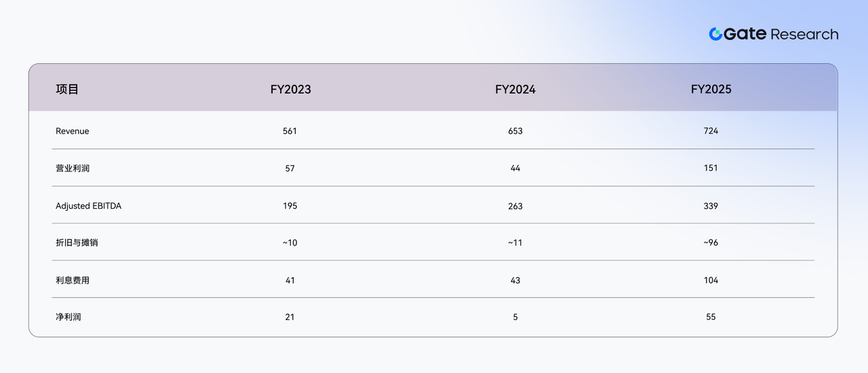This screenshot has height=373, width=868.
Task: Click the 折旧与摊销 row label
Action: pos(77,242)
